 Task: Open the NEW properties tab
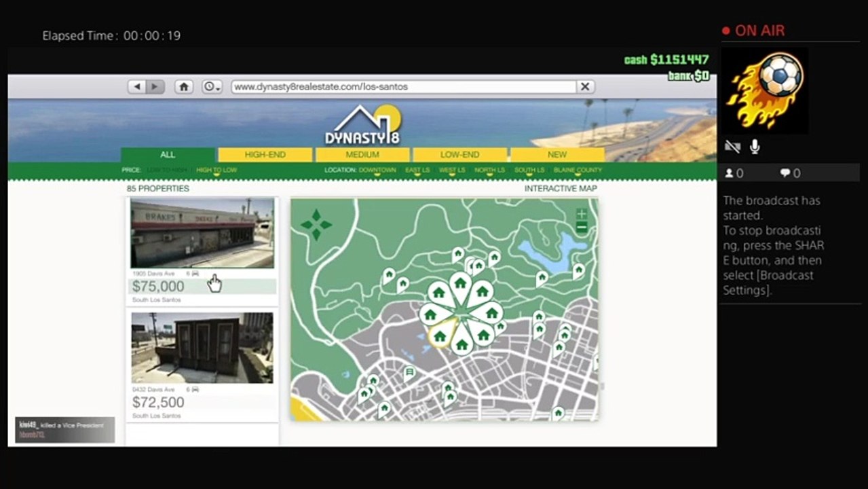pyautogui.click(x=557, y=155)
